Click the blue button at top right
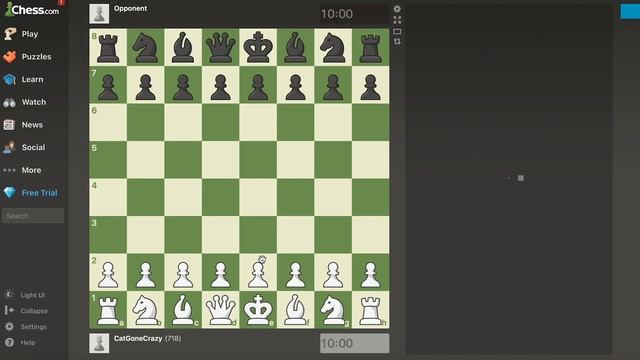Viewport: 640px width, 360px height. [630, 11]
